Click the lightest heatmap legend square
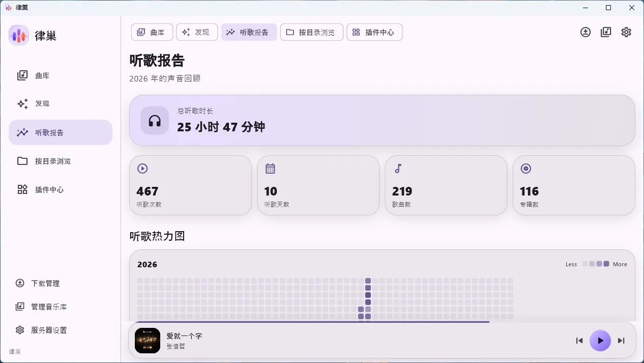This screenshot has width=644, height=363. 585,264
